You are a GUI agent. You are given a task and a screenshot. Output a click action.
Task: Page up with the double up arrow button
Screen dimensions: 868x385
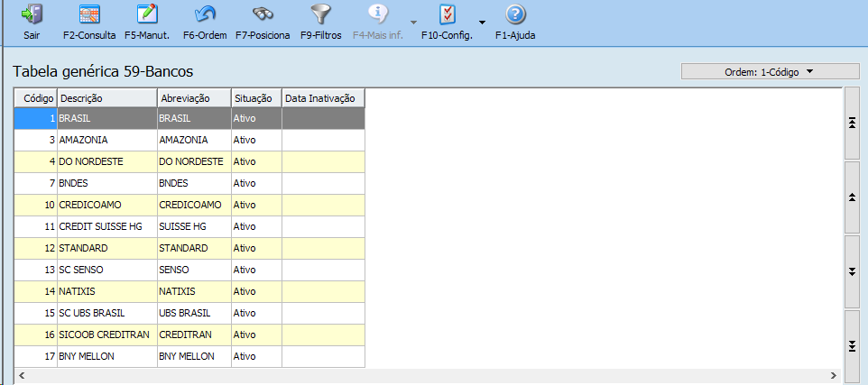click(852, 197)
